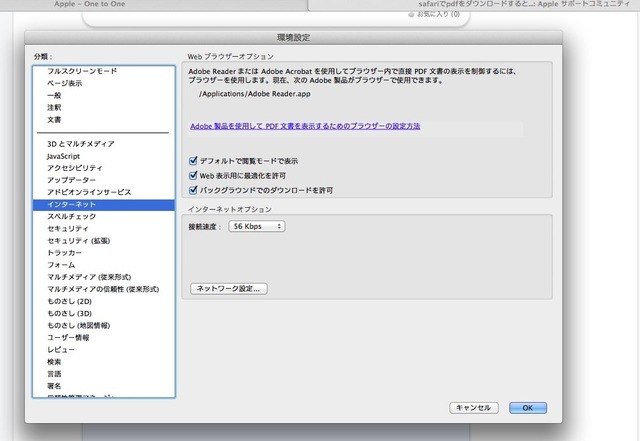Image resolution: width=640 pixels, height=441 pixels.
Task: Select 3D とマルチメディア category
Action: tap(104, 144)
